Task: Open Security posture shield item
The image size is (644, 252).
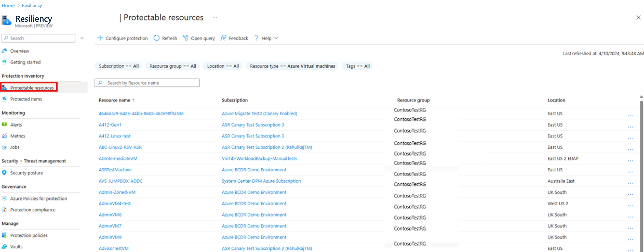Action: tap(26, 173)
